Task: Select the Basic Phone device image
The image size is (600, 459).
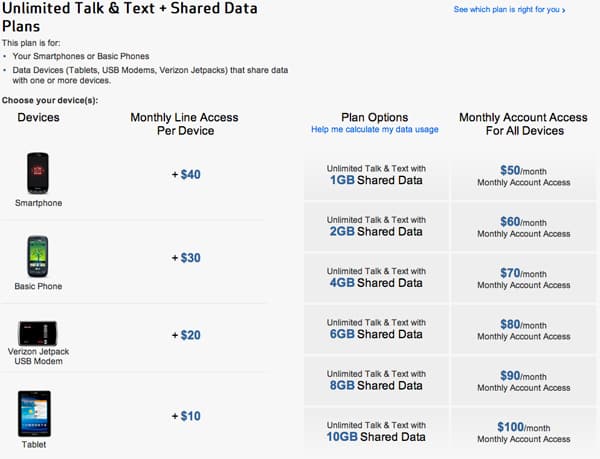Action: tap(38, 257)
